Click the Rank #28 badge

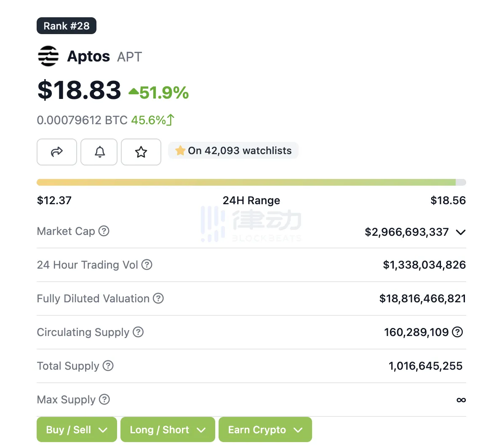(67, 26)
